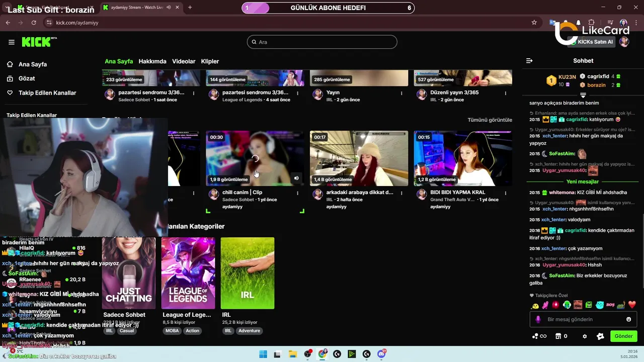644x362 pixels.
Task: Click the purple microphone icon in chat
Action: pyautogui.click(x=538, y=319)
